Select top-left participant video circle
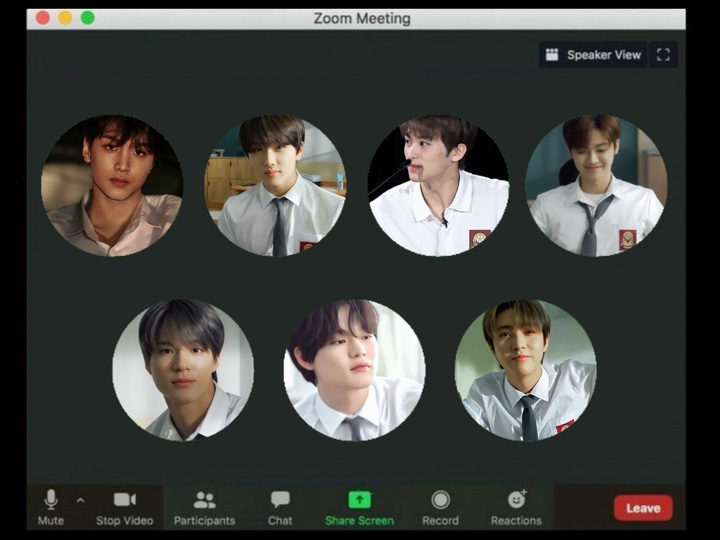The width and height of the screenshot is (720, 540). [x=111, y=186]
